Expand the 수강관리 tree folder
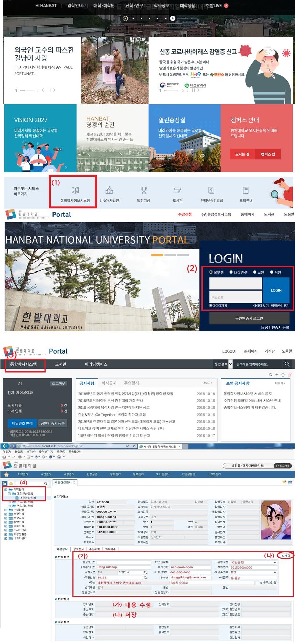This screenshot has height=644, width=298. (6, 514)
